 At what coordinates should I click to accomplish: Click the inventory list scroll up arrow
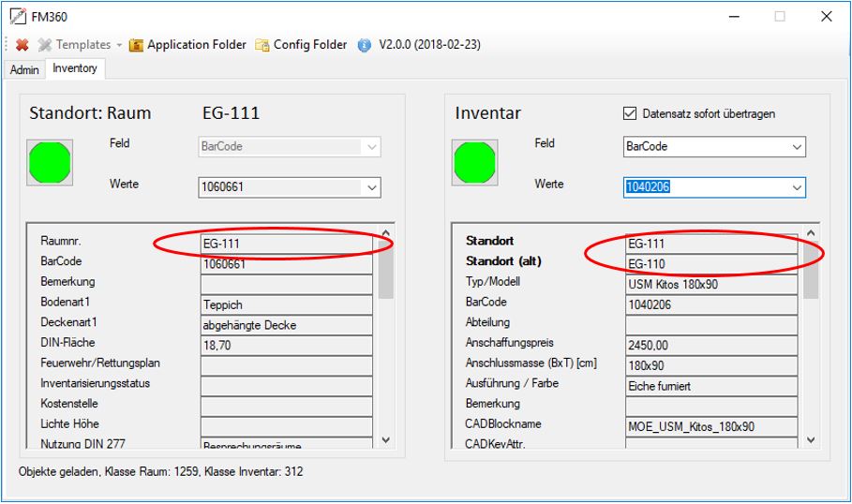click(x=811, y=233)
